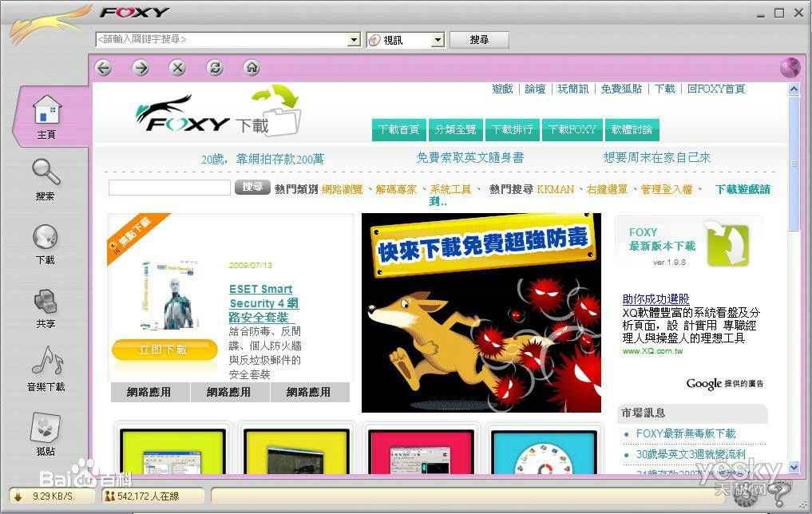Open the 視訊 media type dropdown
This screenshot has height=514, width=812.
tap(438, 40)
